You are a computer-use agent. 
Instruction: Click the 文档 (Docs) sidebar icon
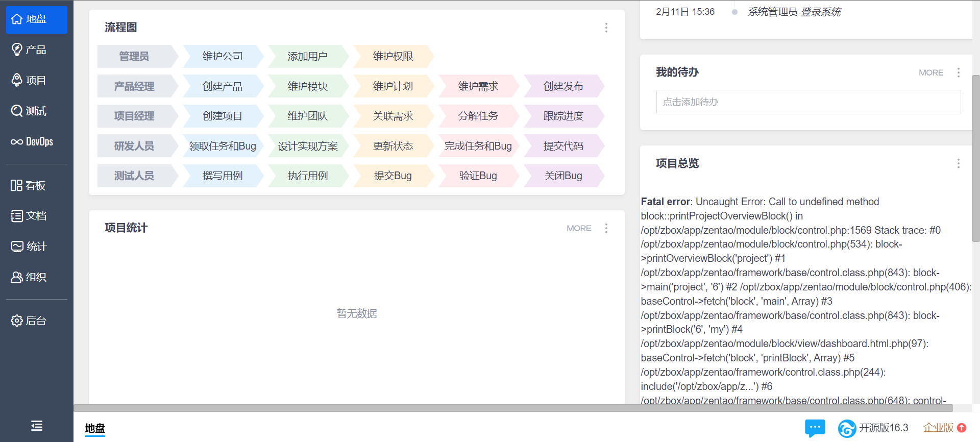[17, 216]
